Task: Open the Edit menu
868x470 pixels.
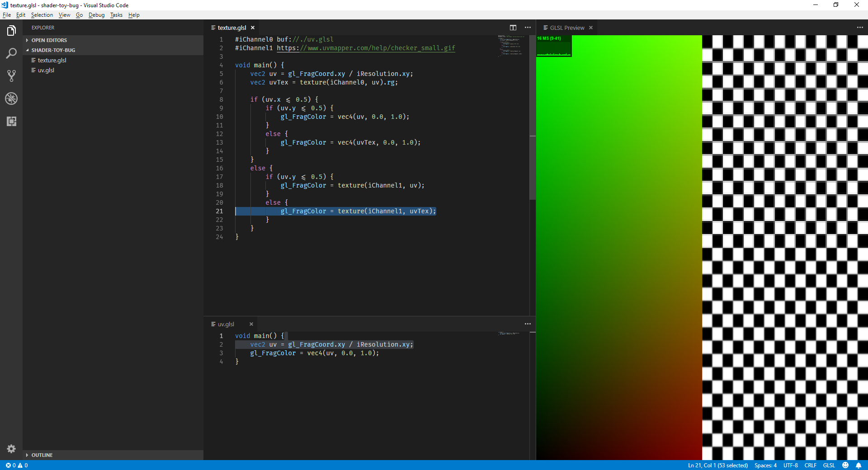Action: [x=21, y=15]
